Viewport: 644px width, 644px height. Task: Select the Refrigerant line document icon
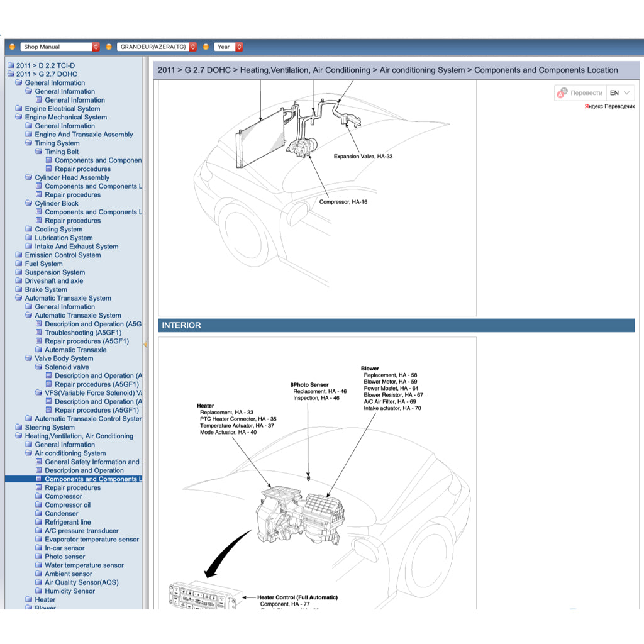[39, 522]
